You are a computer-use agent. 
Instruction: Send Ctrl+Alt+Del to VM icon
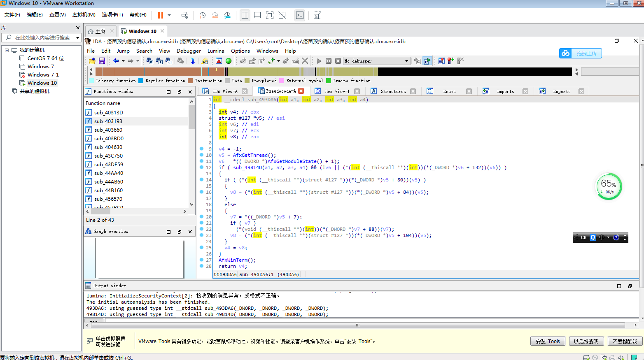pos(185,15)
